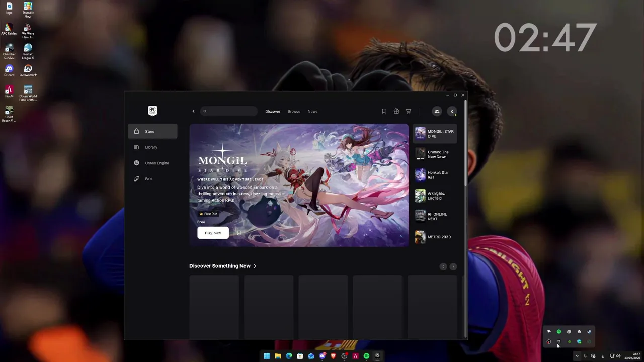Select Arknights: Endfield carousel entry
The height and width of the screenshot is (362, 644).
(435, 196)
